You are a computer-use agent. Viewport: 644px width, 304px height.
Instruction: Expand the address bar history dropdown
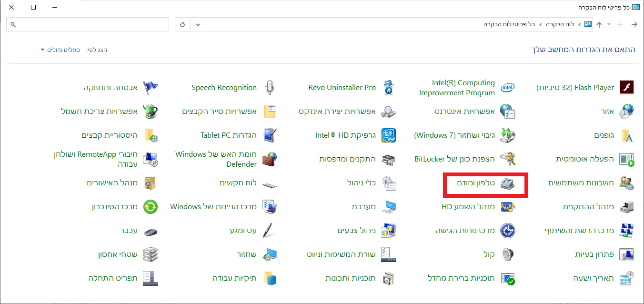[x=199, y=24]
